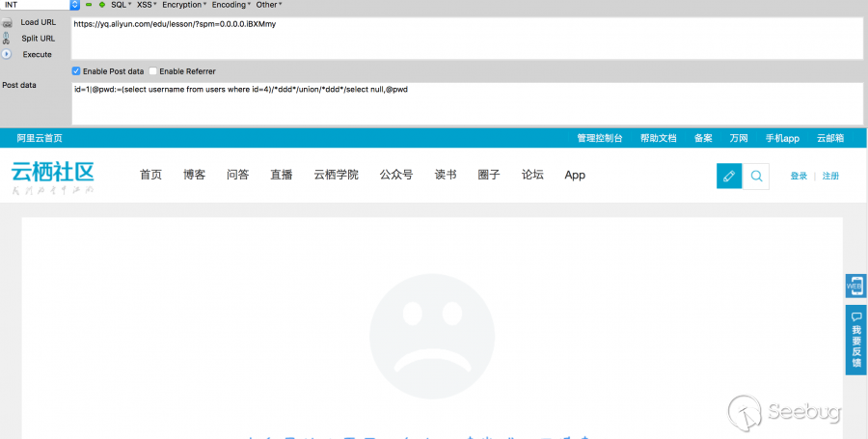Click 登录 login link
Image resolution: width=868 pixels, height=439 pixels.
[x=799, y=176]
